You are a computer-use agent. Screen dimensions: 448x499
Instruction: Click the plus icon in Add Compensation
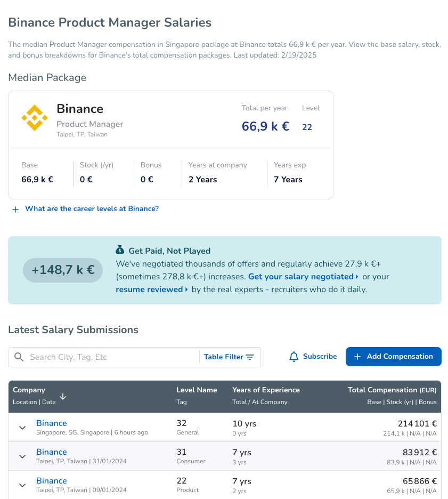(357, 357)
